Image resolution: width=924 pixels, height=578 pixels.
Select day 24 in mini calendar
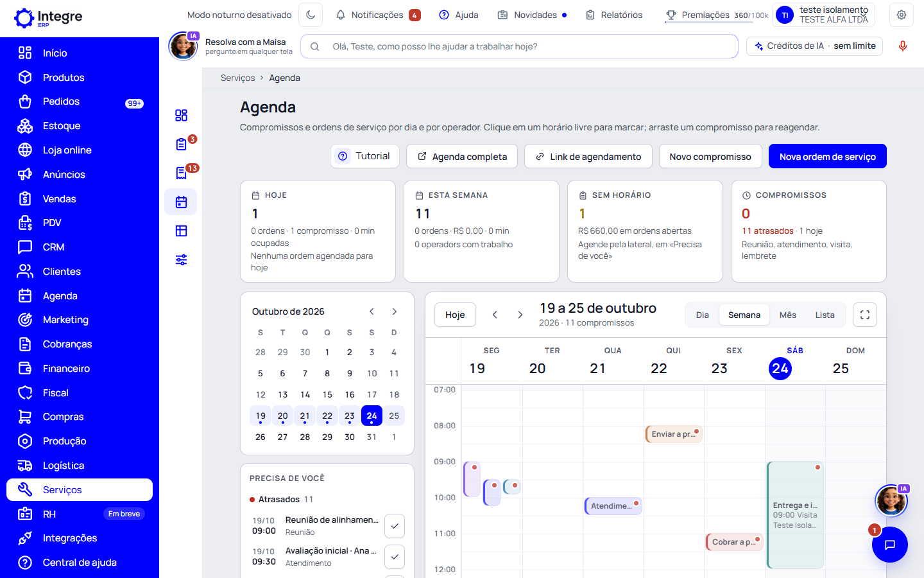click(372, 416)
